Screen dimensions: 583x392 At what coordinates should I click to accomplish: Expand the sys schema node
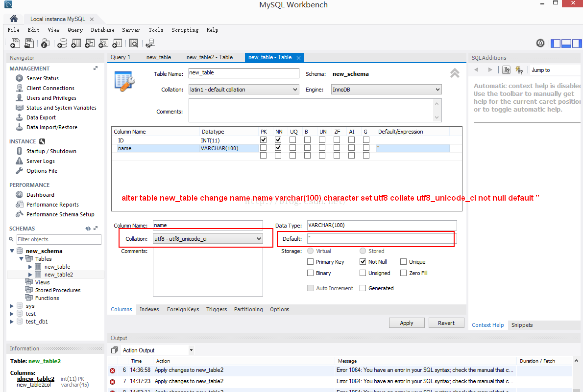pyautogui.click(x=12, y=306)
